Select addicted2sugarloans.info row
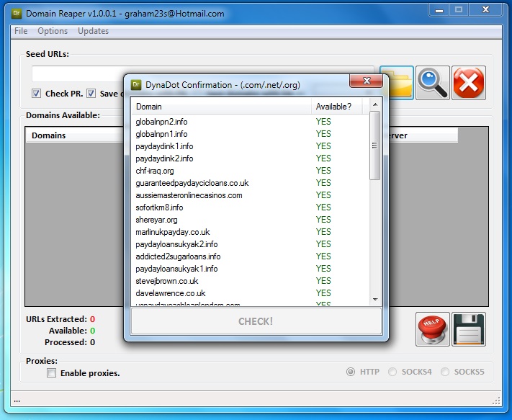Image resolution: width=512 pixels, height=420 pixels. point(251,256)
